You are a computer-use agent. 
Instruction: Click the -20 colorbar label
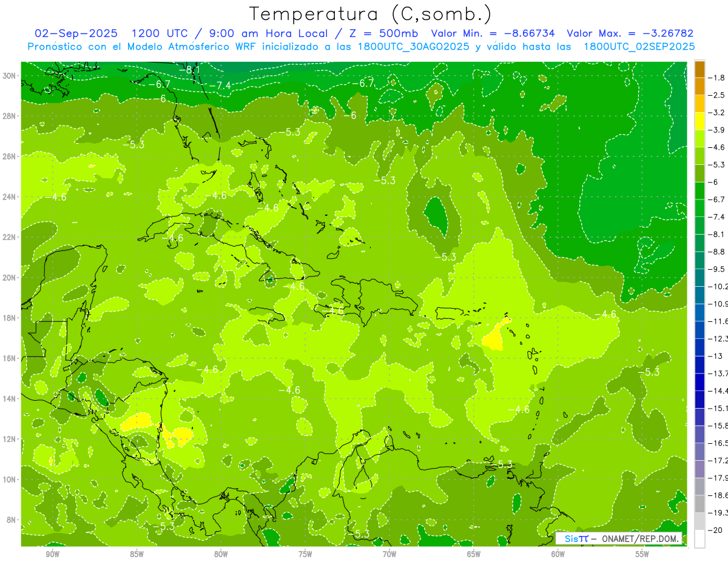pyautogui.click(x=716, y=530)
